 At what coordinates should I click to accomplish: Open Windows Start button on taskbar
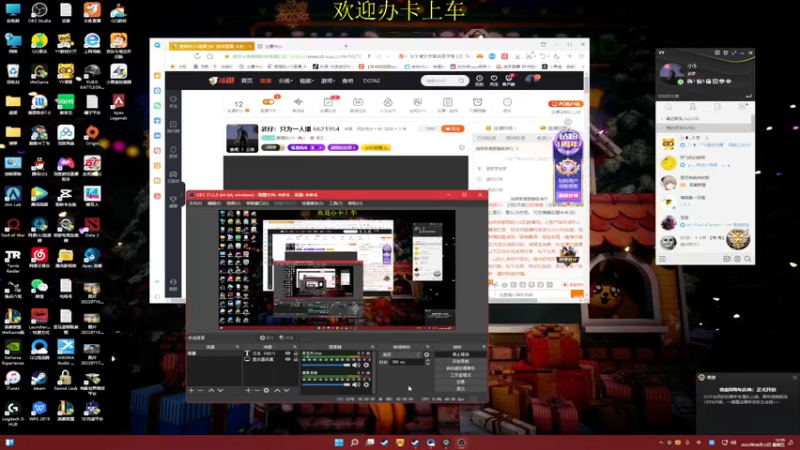[339, 442]
